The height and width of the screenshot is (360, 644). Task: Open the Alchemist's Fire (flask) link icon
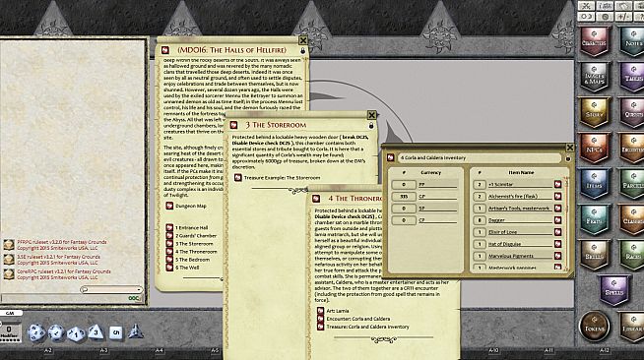pyautogui.click(x=557, y=197)
